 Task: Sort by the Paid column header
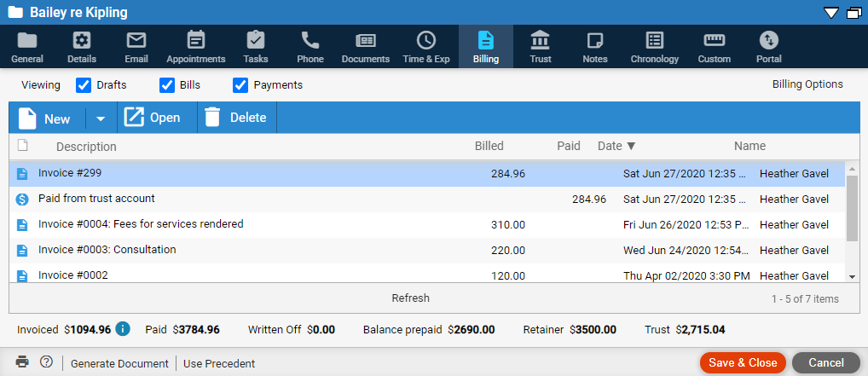point(569,146)
